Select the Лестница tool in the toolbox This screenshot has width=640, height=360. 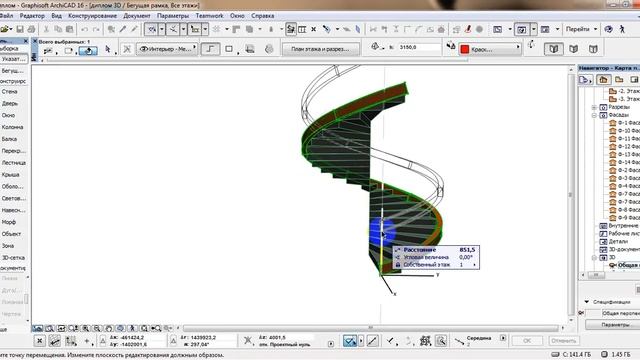tap(13, 163)
